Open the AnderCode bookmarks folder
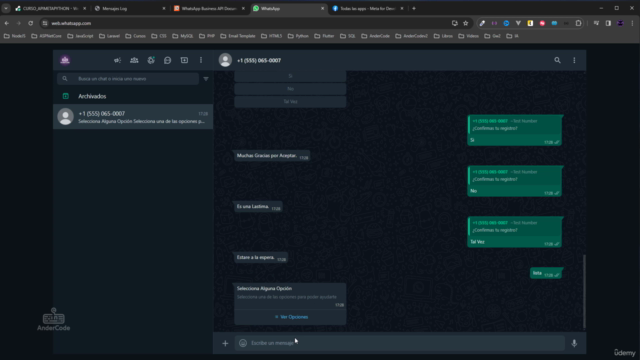The width and height of the screenshot is (640, 360). 376,36
